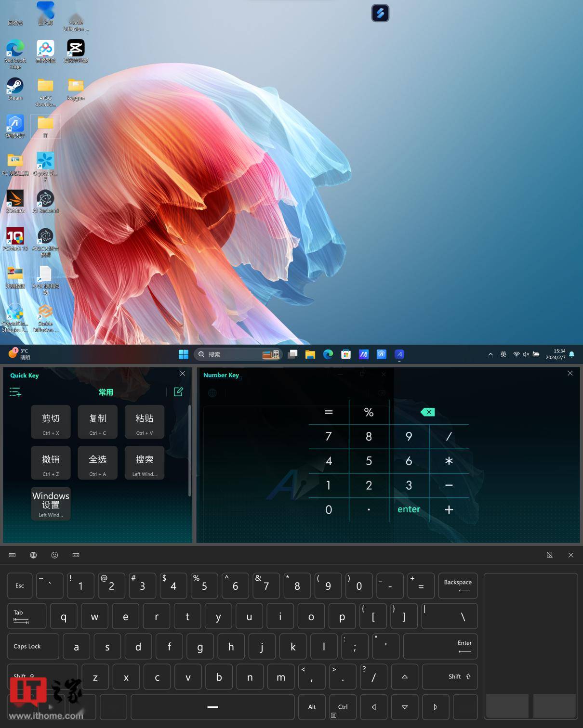Select the 常用 tab in Quick Key
The width and height of the screenshot is (583, 728).
click(x=106, y=392)
